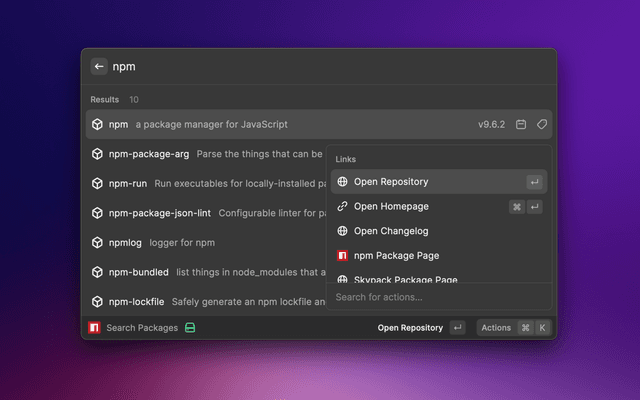Choose Skypack Package Page action
Viewport: 640px width, 400px height.
tap(439, 278)
